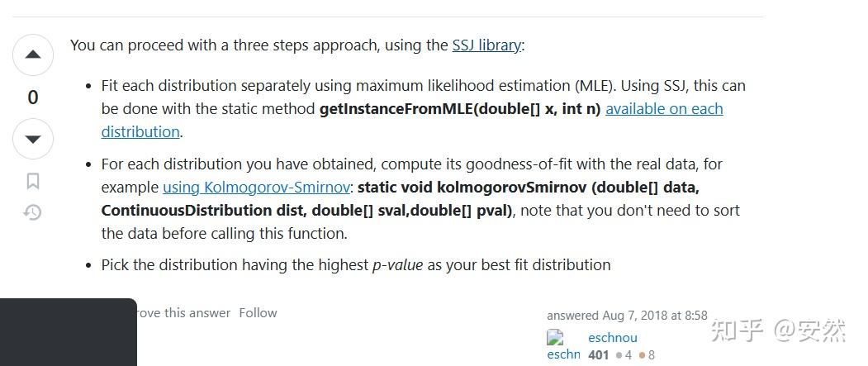The image size is (868, 366).
Task: Open the 'using Kolmogorov-Smirnov' link
Action: 256,188
